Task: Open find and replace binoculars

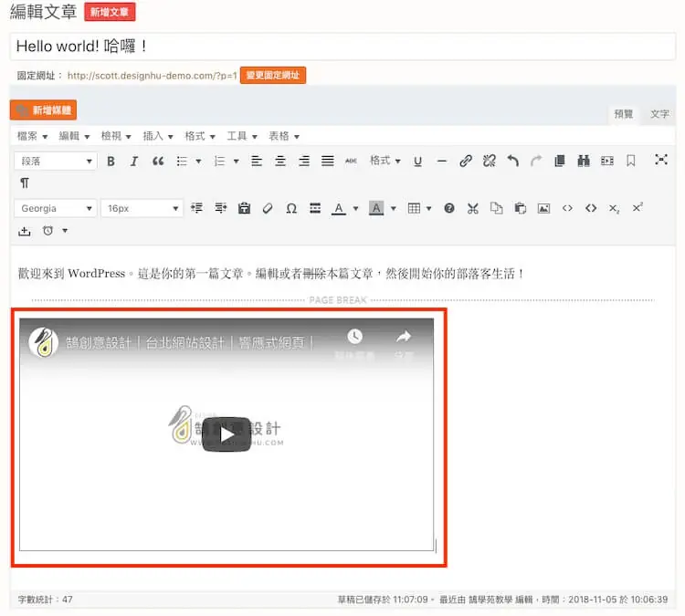Action: [584, 162]
